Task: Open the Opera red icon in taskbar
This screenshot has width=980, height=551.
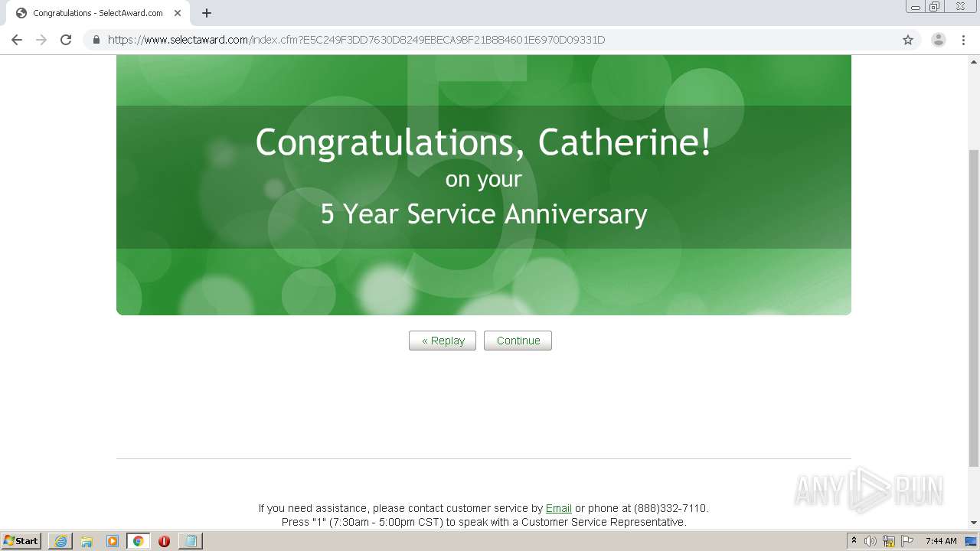Action: [164, 541]
